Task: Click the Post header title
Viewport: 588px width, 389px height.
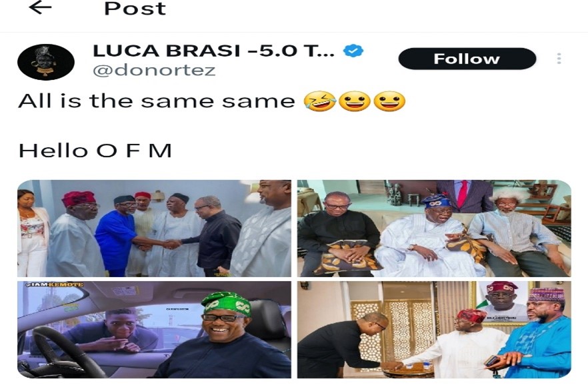Action: point(135,8)
